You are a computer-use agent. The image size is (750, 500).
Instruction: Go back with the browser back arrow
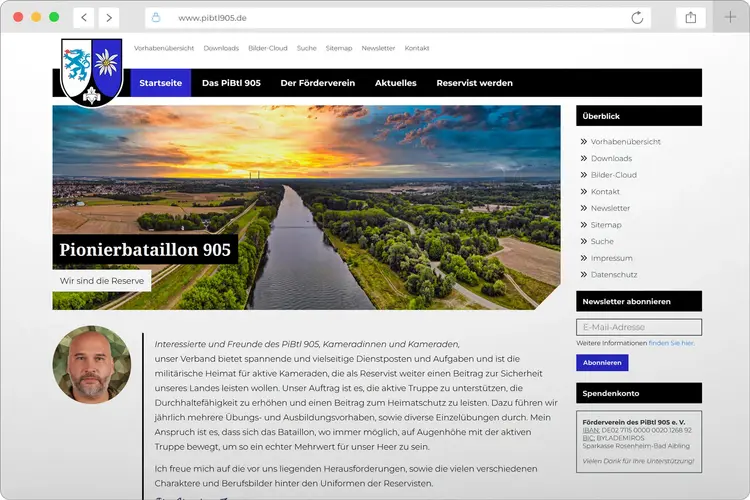pos(84,17)
